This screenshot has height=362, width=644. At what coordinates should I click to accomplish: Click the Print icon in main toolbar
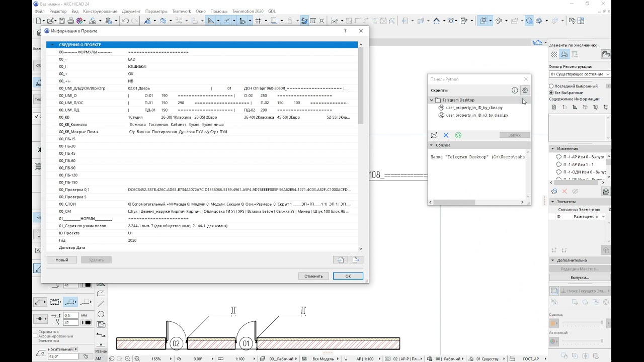coord(70,21)
